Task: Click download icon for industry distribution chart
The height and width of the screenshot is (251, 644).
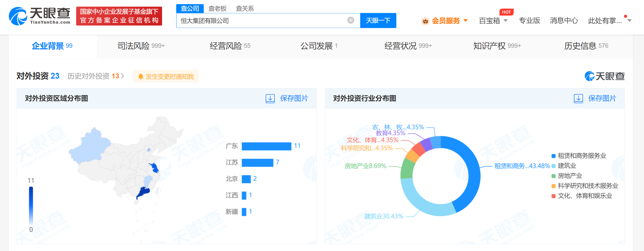Action: 578,98
